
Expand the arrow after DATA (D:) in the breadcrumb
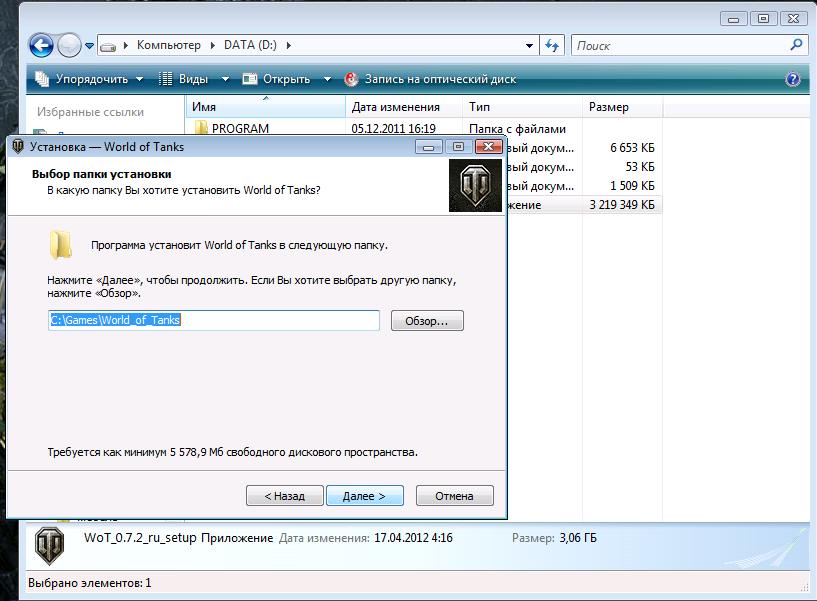(289, 46)
